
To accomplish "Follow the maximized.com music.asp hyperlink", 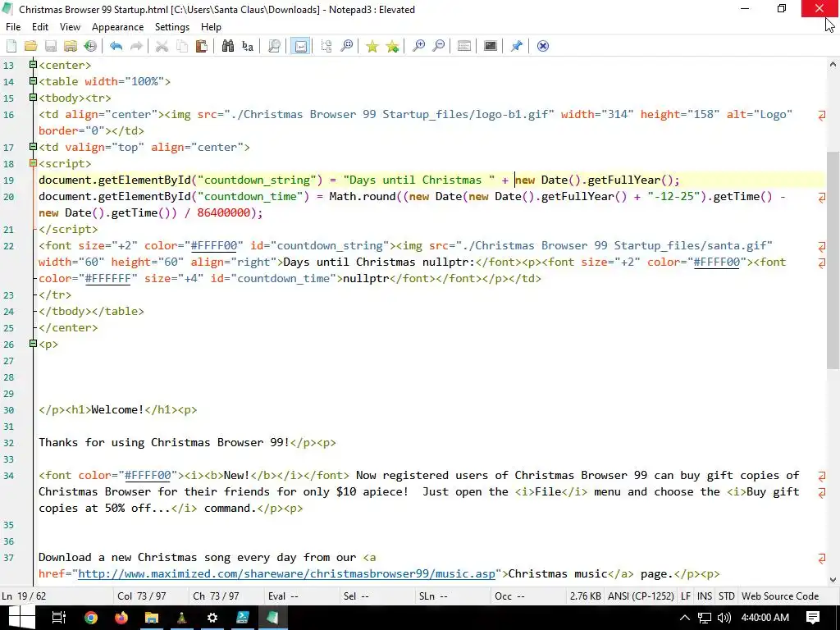I will click(x=286, y=573).
